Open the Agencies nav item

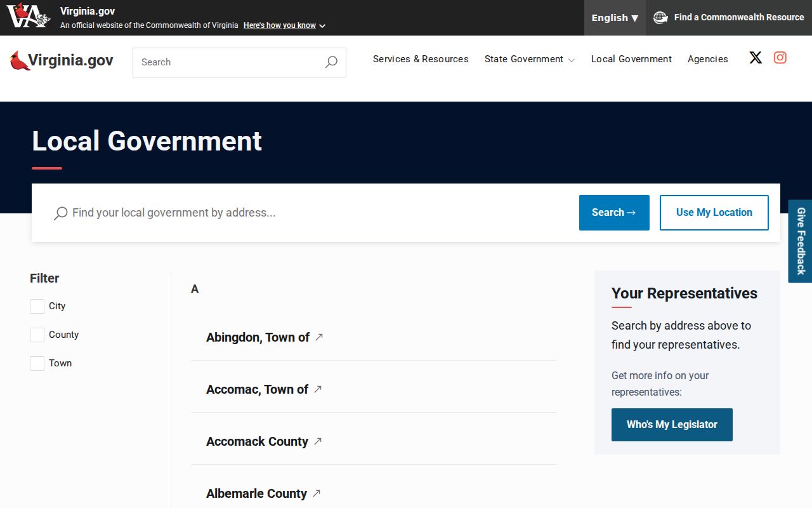[x=708, y=59]
